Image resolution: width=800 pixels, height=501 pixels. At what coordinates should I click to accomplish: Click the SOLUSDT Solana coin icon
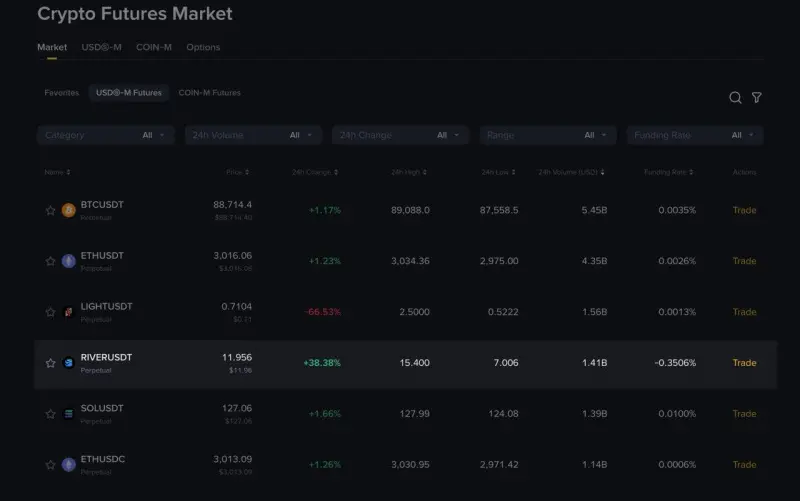click(x=68, y=414)
